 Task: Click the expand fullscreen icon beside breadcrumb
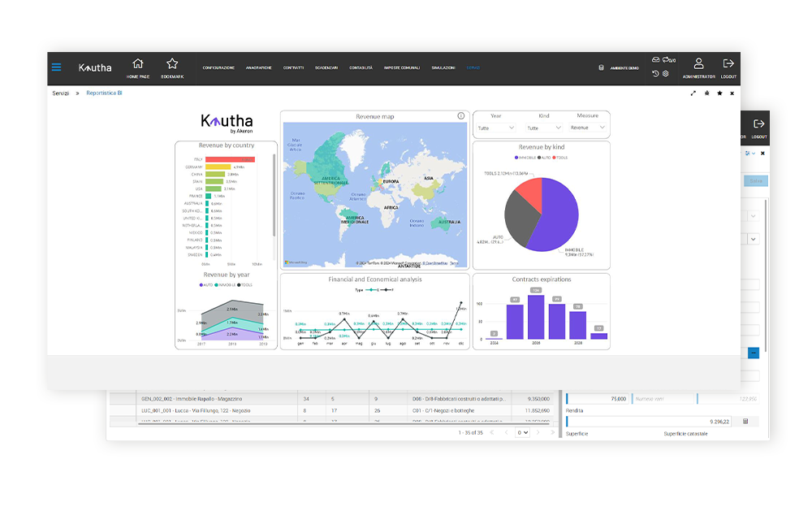pyautogui.click(x=693, y=93)
